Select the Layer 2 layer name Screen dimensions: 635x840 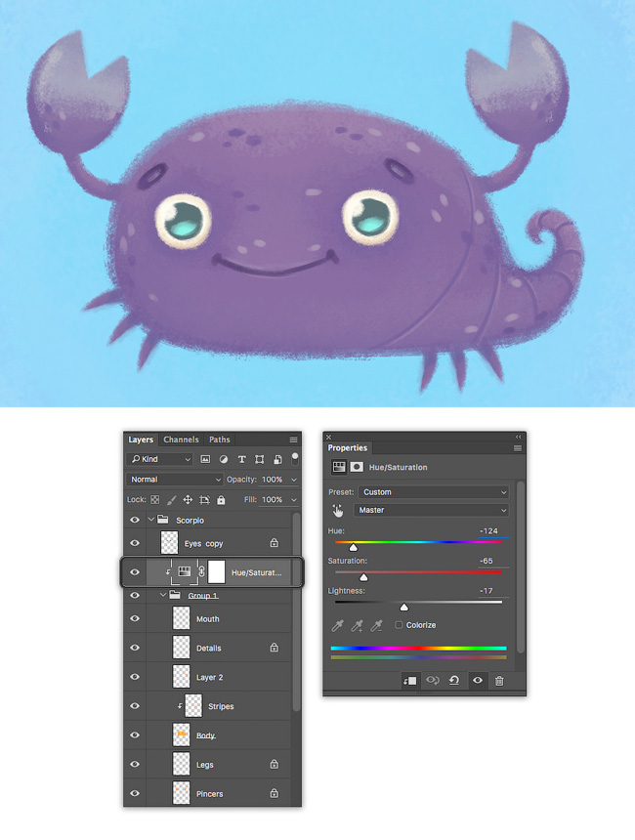[209, 677]
